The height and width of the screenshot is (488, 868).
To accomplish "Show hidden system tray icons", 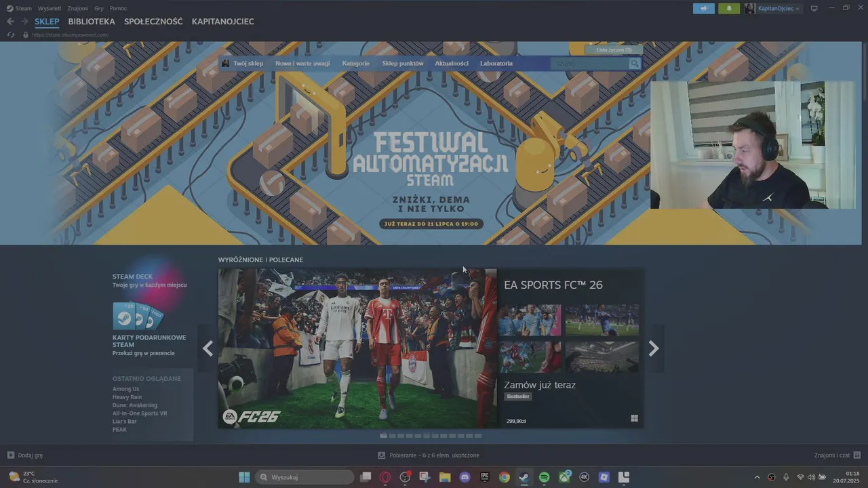I will pyautogui.click(x=757, y=477).
